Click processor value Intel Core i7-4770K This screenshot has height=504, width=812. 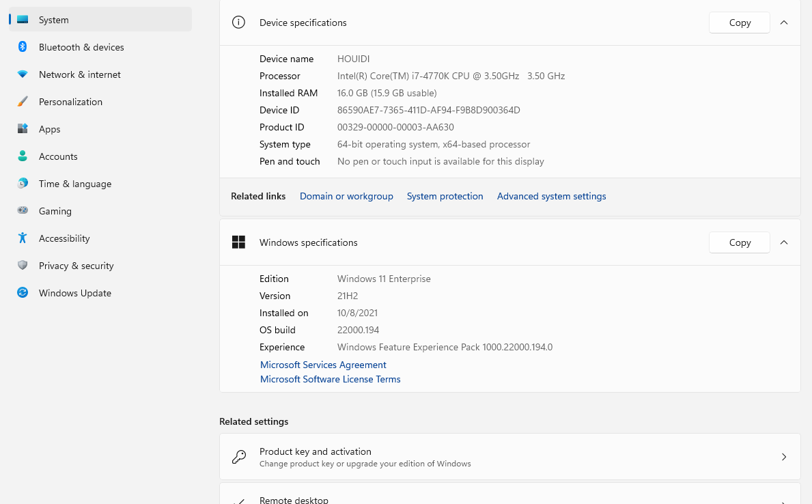[x=451, y=76]
